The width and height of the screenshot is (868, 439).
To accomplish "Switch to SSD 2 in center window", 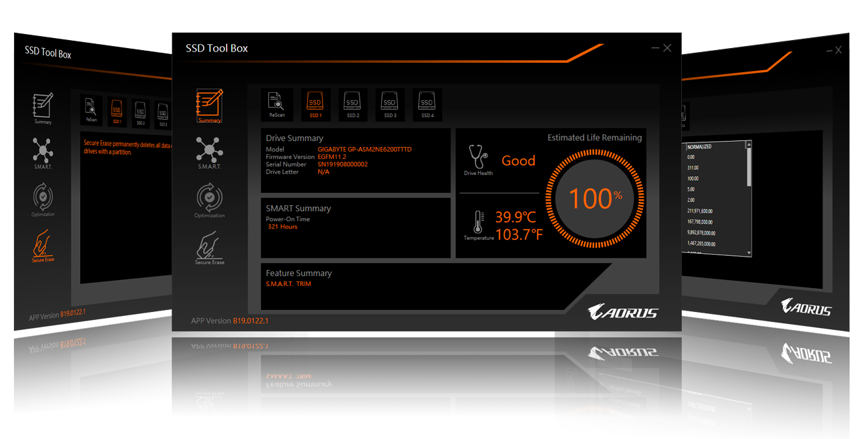I will pos(353,104).
